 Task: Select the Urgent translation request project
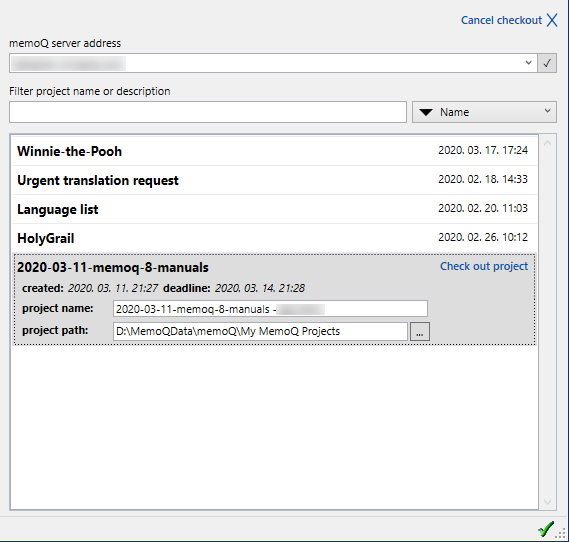click(x=274, y=180)
